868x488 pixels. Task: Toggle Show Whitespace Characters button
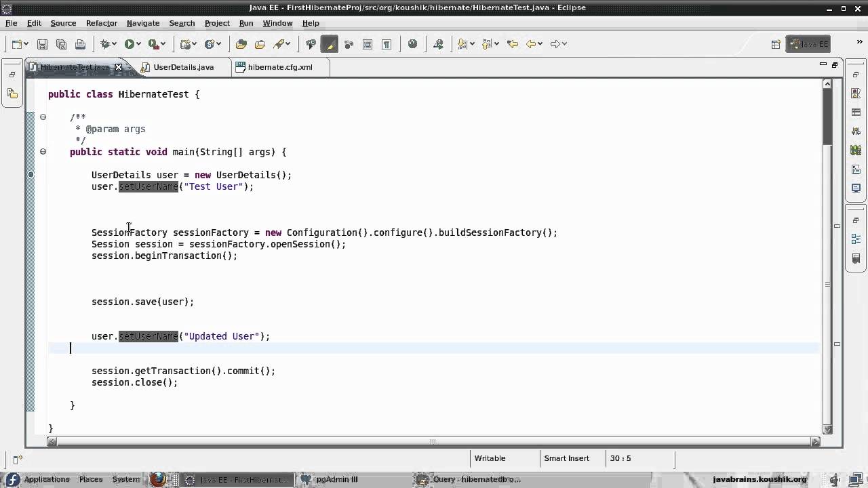point(387,44)
